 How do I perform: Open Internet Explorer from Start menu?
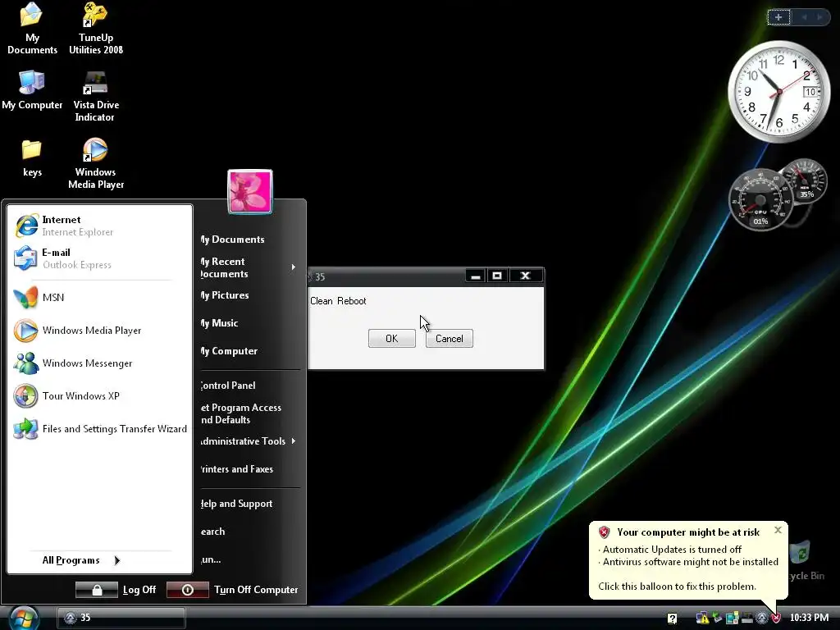tap(100, 226)
